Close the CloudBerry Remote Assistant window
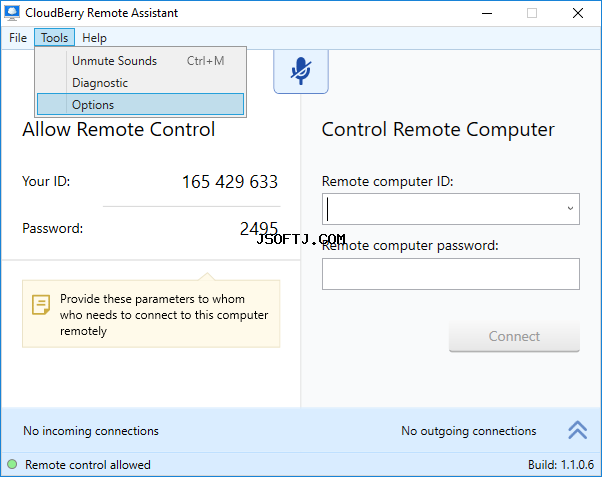The height and width of the screenshot is (477, 602). point(577,13)
